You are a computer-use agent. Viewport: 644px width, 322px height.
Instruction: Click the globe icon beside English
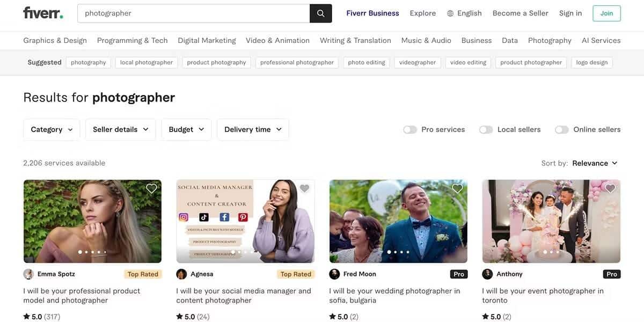coord(450,13)
